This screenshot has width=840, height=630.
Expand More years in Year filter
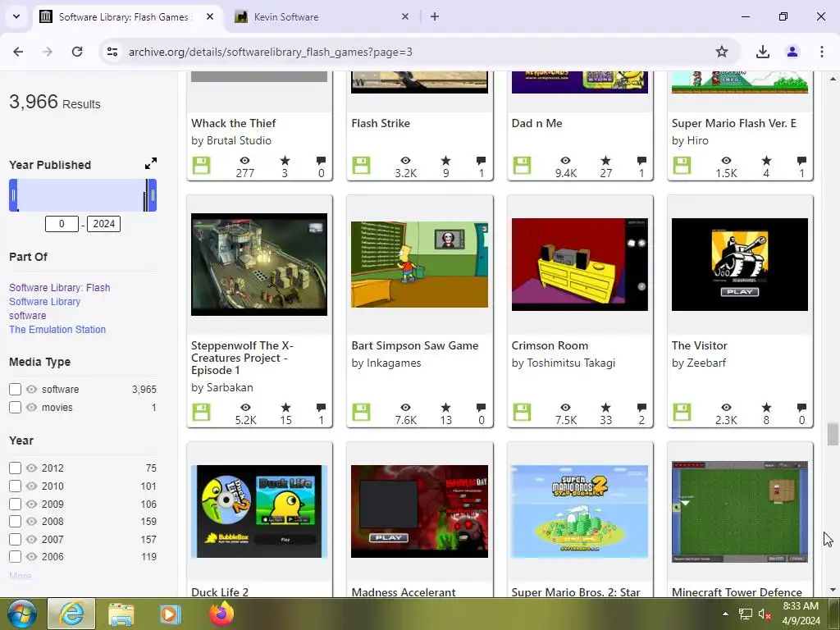pyautogui.click(x=20, y=577)
